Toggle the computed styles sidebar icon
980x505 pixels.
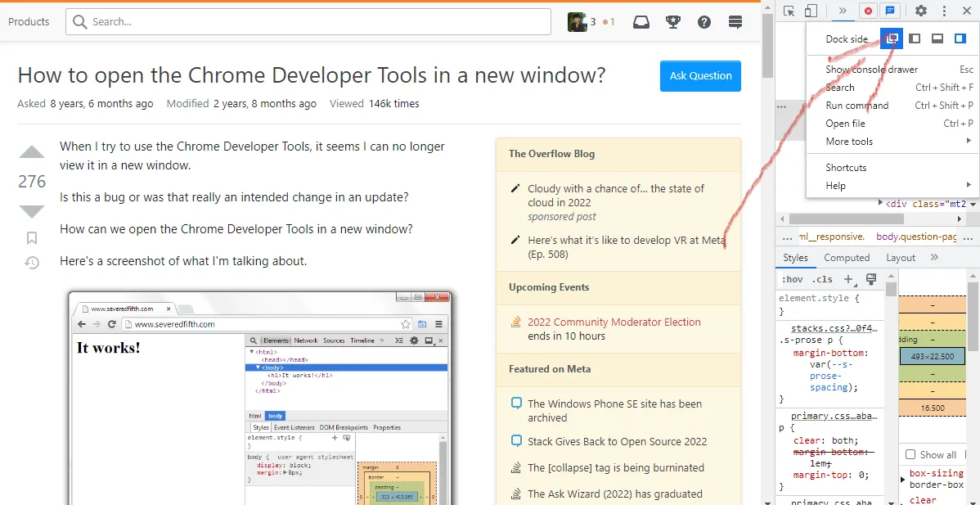870,279
